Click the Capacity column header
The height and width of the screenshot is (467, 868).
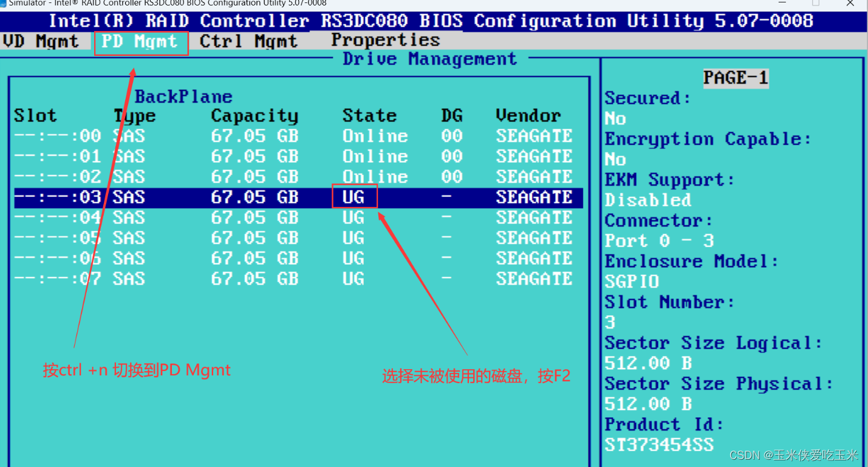pos(255,116)
